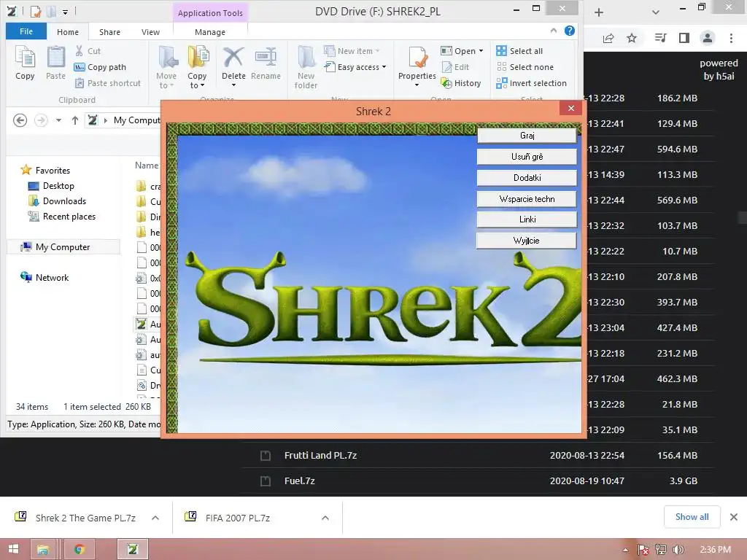The width and height of the screenshot is (747, 560).
Task: Click Edit in the Open group
Action: [455, 67]
